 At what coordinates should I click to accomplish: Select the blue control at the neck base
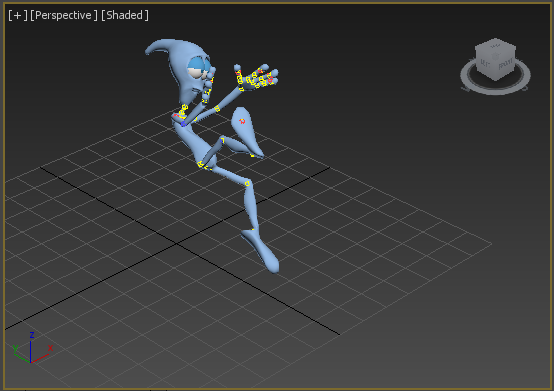point(183,124)
